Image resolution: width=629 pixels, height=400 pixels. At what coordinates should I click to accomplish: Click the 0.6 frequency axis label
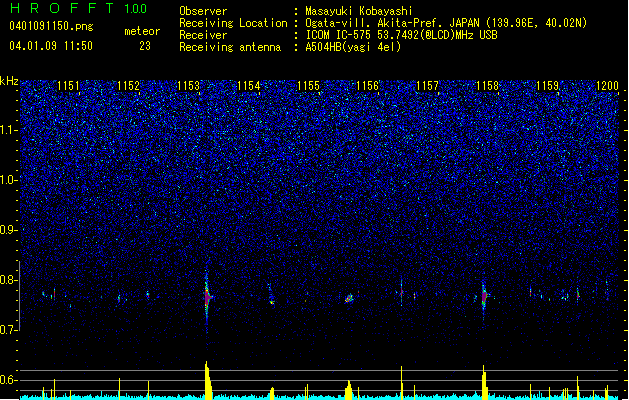pyautogui.click(x=8, y=380)
